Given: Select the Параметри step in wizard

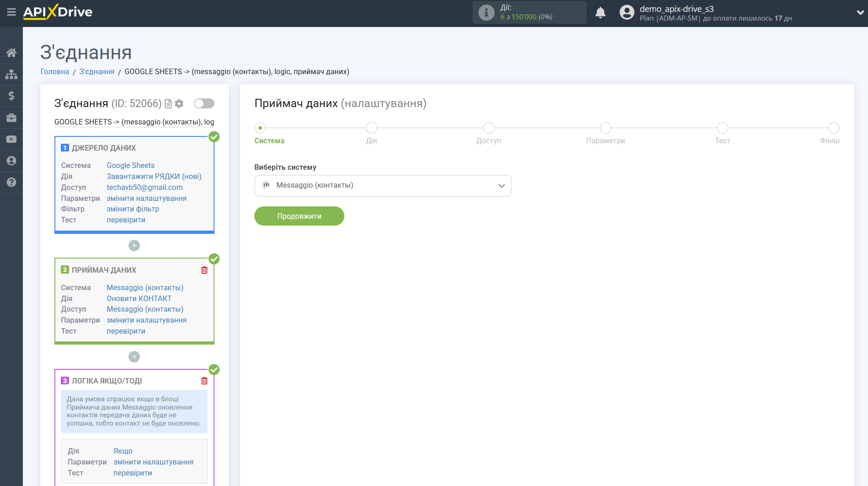Looking at the screenshot, I should [x=605, y=128].
